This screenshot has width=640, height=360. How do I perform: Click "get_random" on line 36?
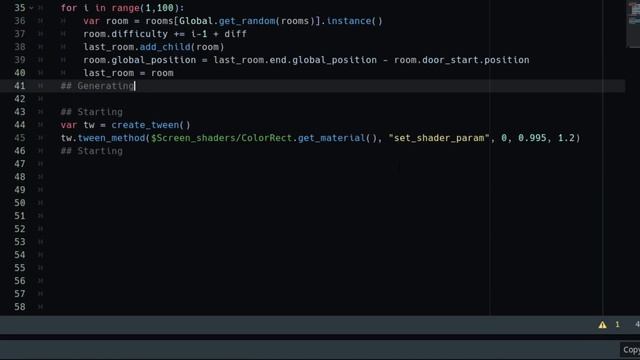point(247,21)
